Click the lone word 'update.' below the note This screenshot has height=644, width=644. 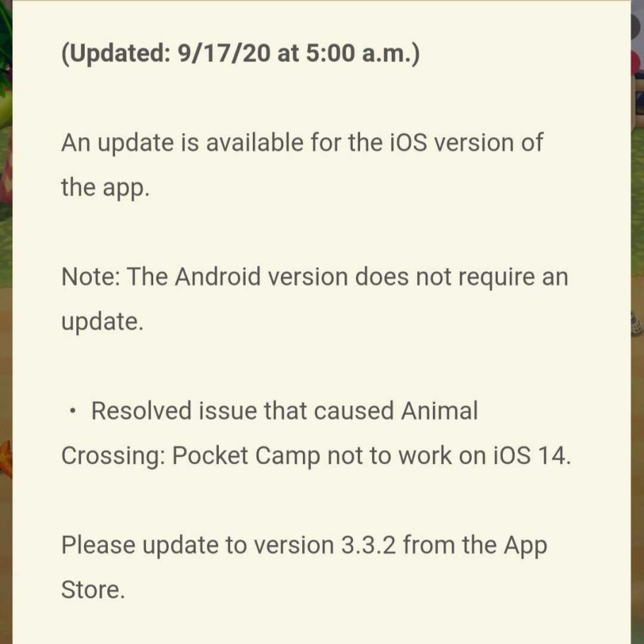click(x=102, y=321)
